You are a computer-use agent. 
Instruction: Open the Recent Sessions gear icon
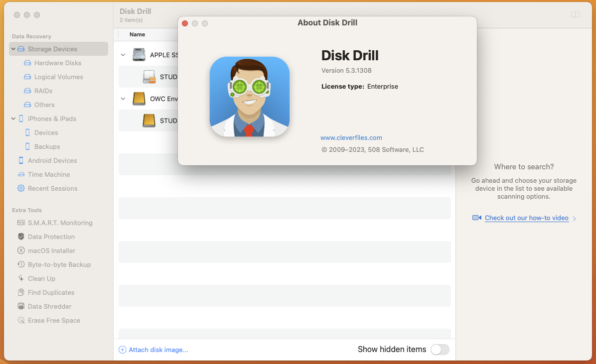[21, 188]
